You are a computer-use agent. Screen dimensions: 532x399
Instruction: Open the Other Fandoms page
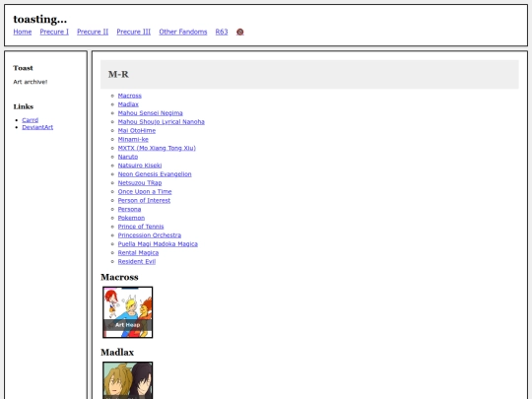click(183, 32)
